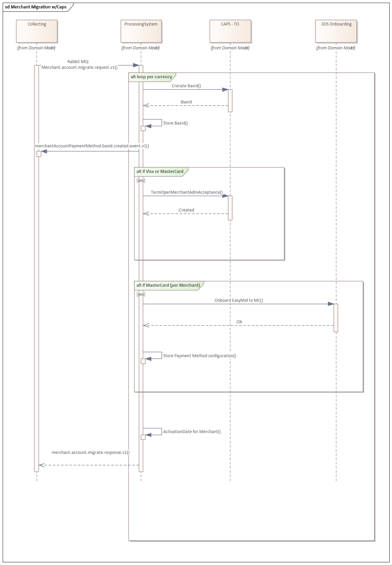Select 'ActivationDate for Merchant()' label
Image resolution: width=392 pixels, height=565 pixels.
[192, 432]
